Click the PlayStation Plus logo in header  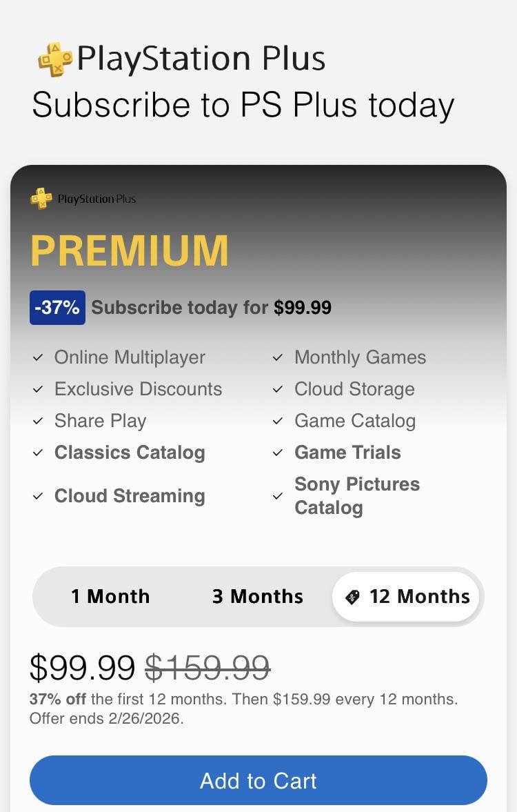55,59
